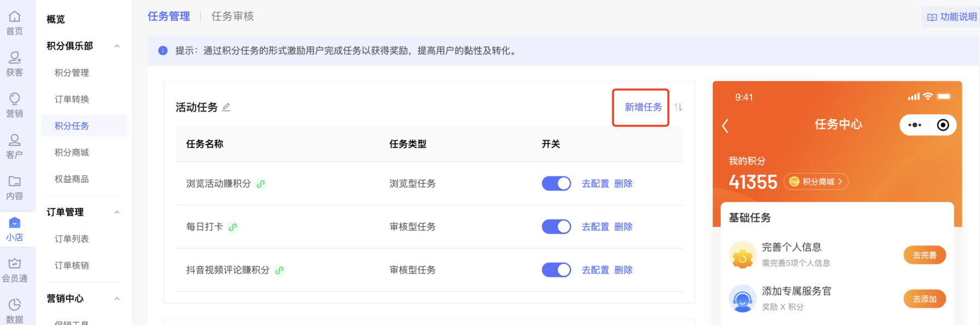Open the 数据 sidebar icon
980x325 pixels.
(x=15, y=311)
